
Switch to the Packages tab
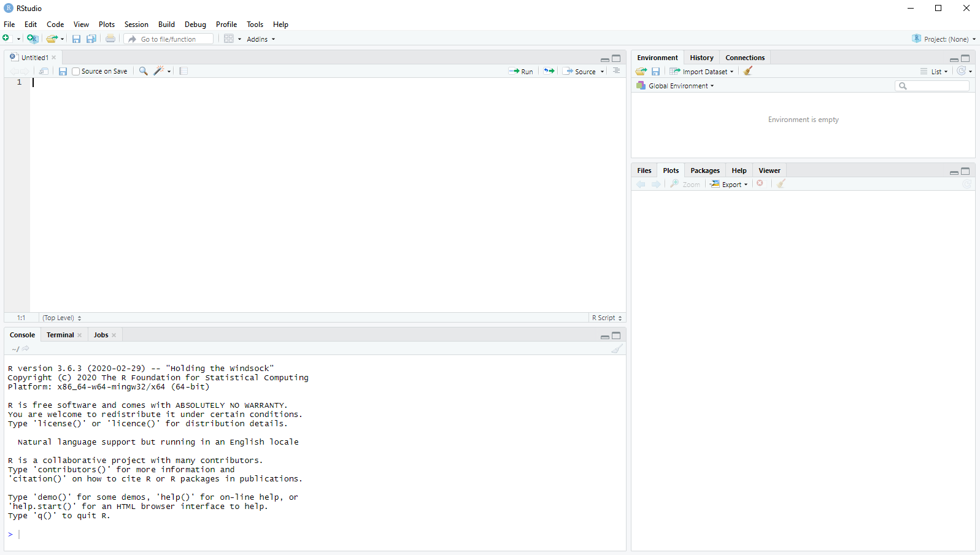(704, 170)
